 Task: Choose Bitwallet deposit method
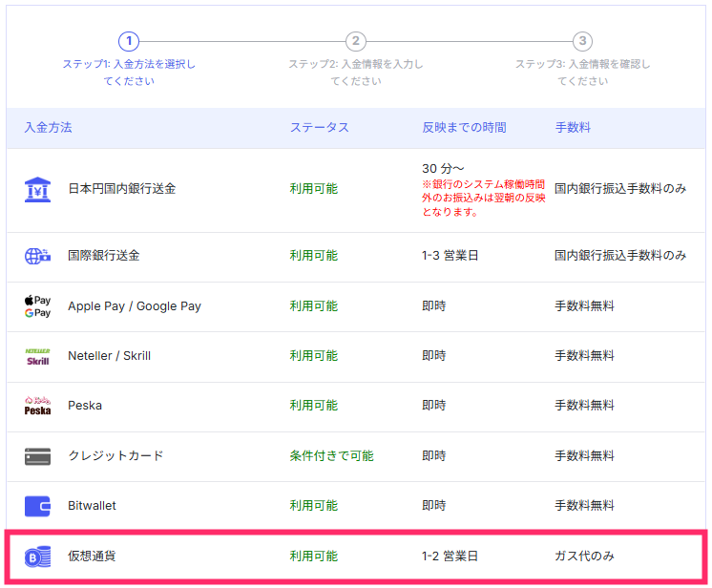click(x=93, y=505)
